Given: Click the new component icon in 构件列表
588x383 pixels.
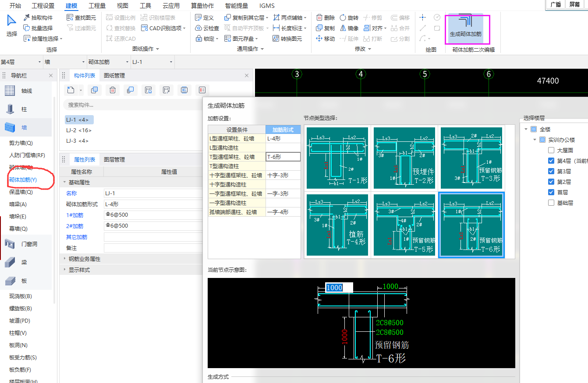Looking at the screenshot, I should pos(71,90).
